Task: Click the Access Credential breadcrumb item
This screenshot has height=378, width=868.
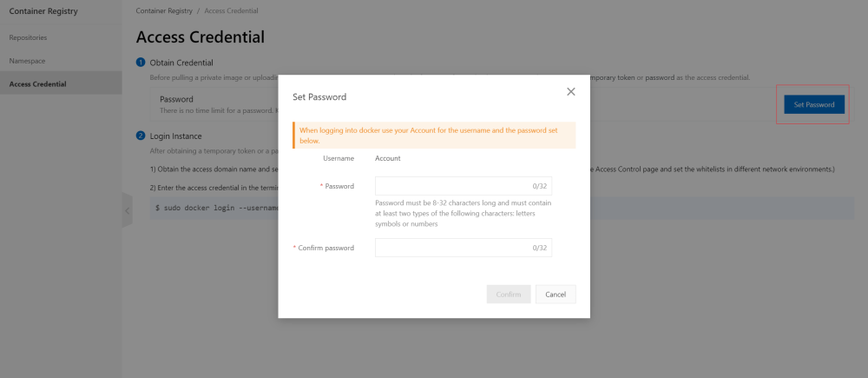Action: point(231,10)
